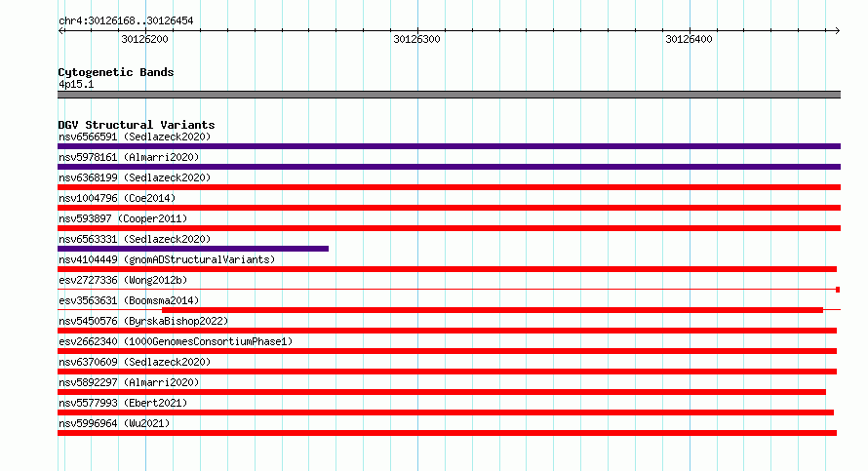Click the gray 4p15.1 cytogenetic band bar

pos(449,95)
